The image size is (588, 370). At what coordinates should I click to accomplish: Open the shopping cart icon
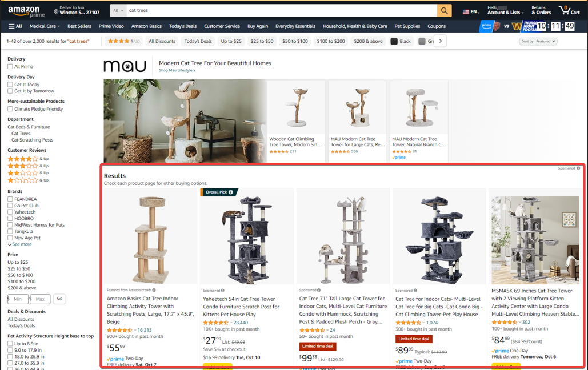[569, 10]
